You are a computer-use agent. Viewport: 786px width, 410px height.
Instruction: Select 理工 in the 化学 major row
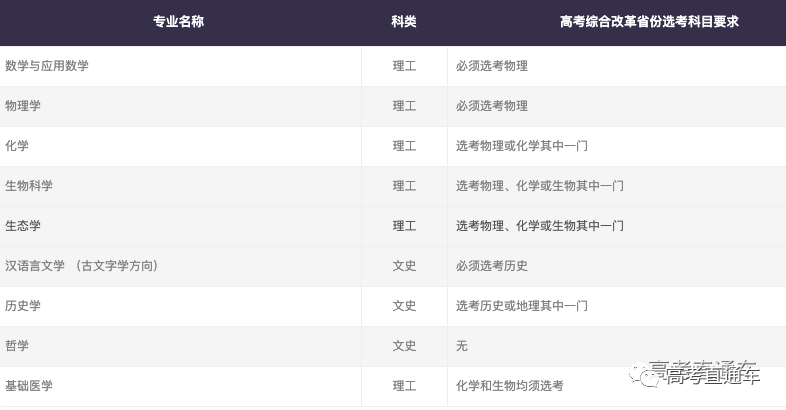pyautogui.click(x=405, y=146)
